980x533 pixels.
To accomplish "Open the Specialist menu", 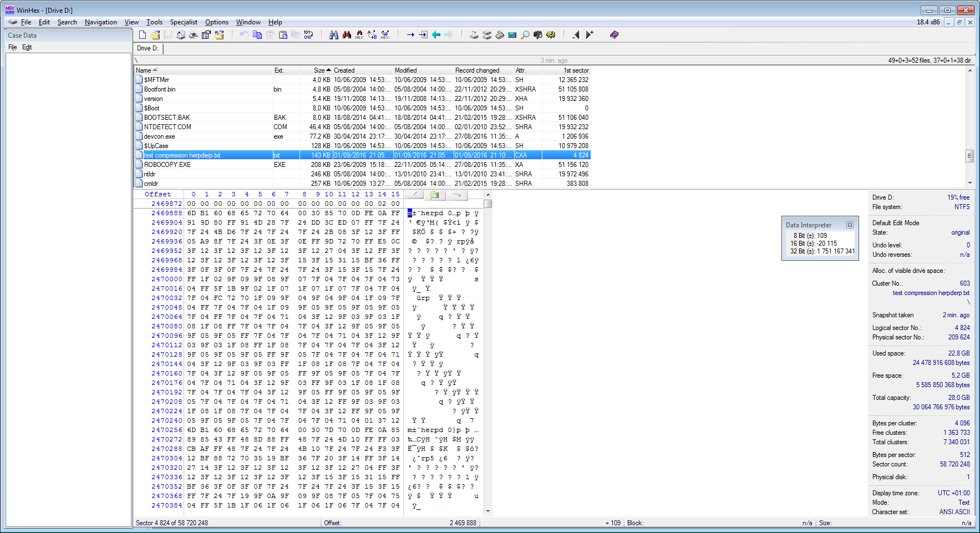I will coord(184,22).
